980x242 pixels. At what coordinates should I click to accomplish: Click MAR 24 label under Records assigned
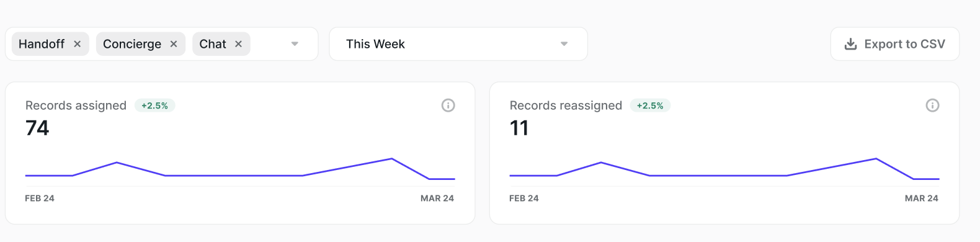[x=437, y=199]
